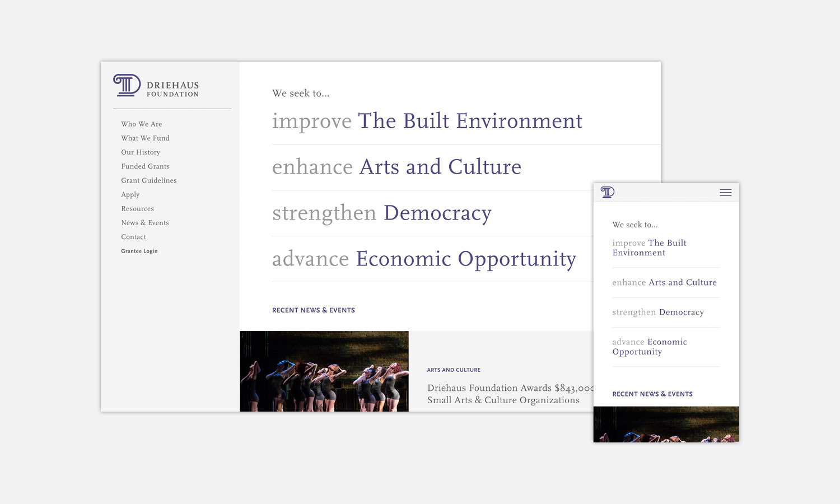Click the 'Apply' navigation link
This screenshot has width=840, height=504.
point(130,194)
